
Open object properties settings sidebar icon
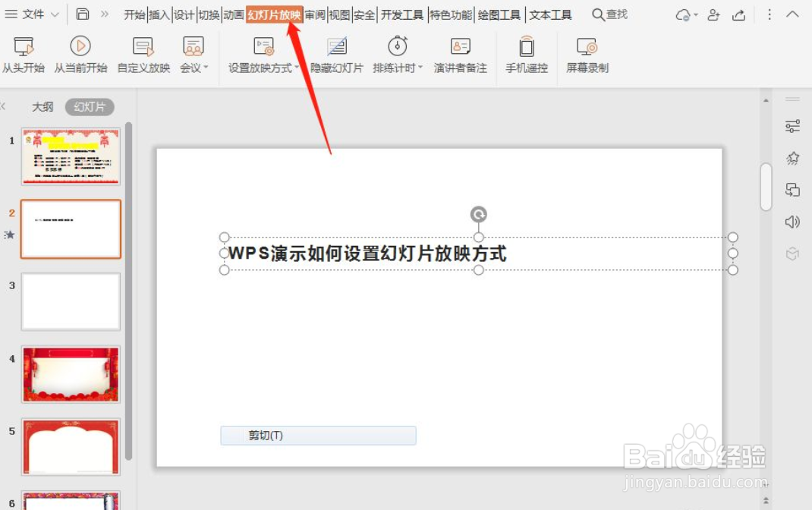pos(792,126)
